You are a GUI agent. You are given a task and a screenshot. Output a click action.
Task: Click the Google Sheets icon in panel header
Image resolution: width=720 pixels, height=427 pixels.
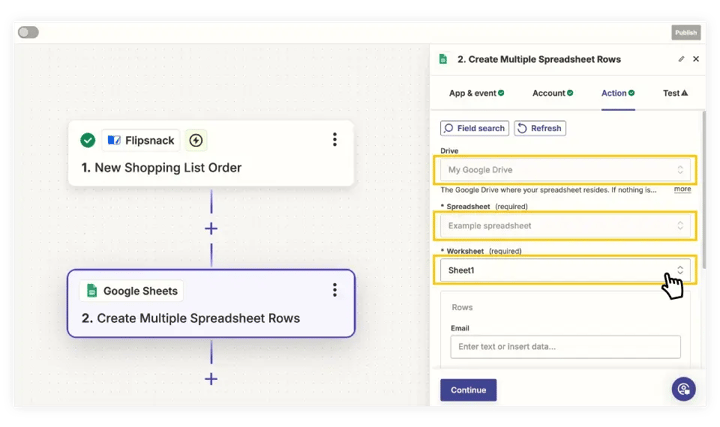[x=443, y=59]
